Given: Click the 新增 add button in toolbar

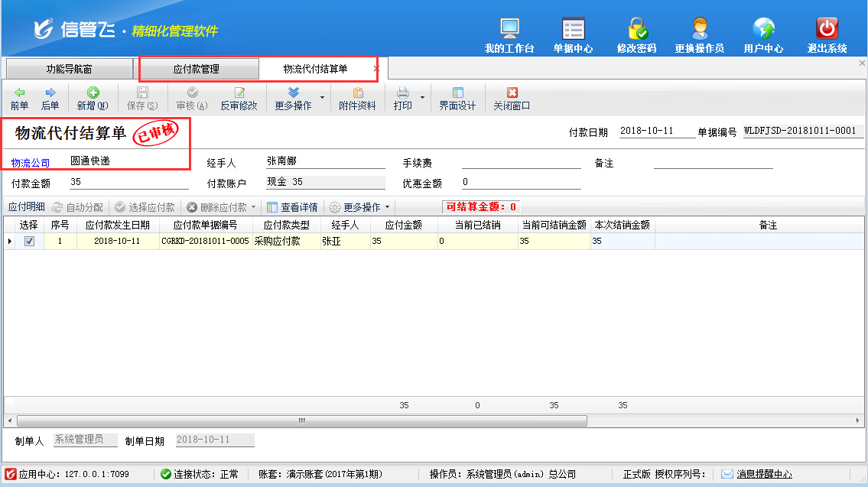Looking at the screenshot, I should [x=93, y=99].
